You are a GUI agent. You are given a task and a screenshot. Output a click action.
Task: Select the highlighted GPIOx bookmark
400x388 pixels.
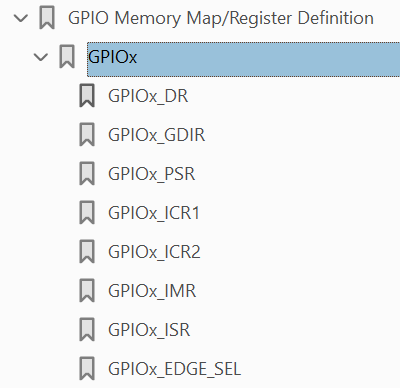coord(244,59)
